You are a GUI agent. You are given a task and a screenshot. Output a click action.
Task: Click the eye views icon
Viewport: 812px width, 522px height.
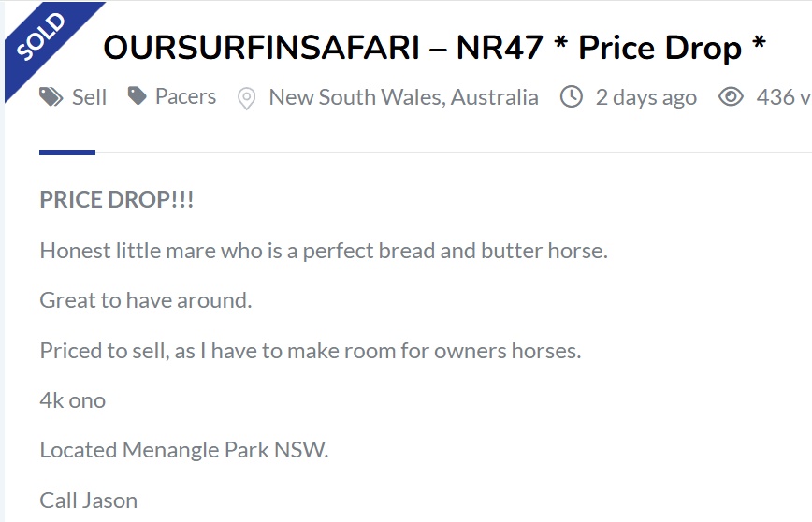(x=731, y=96)
